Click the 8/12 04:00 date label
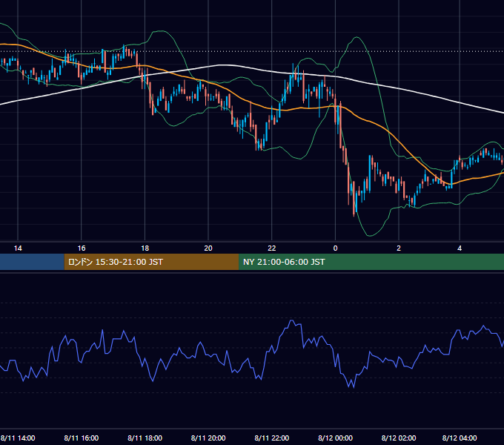The height and width of the screenshot is (445, 504). tap(460, 438)
